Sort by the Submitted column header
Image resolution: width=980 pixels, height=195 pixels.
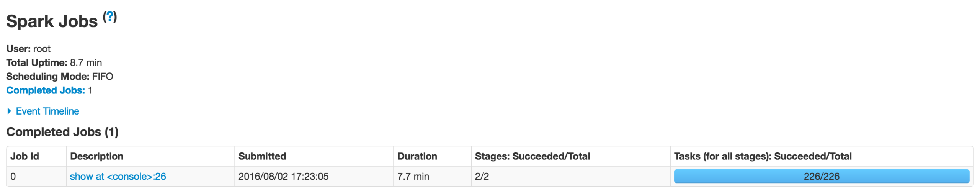coord(262,156)
